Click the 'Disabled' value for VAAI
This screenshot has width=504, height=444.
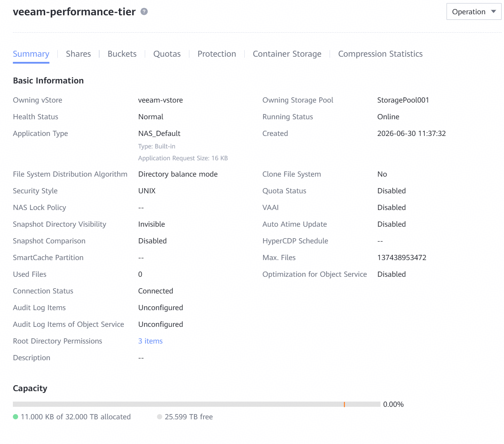pos(392,208)
